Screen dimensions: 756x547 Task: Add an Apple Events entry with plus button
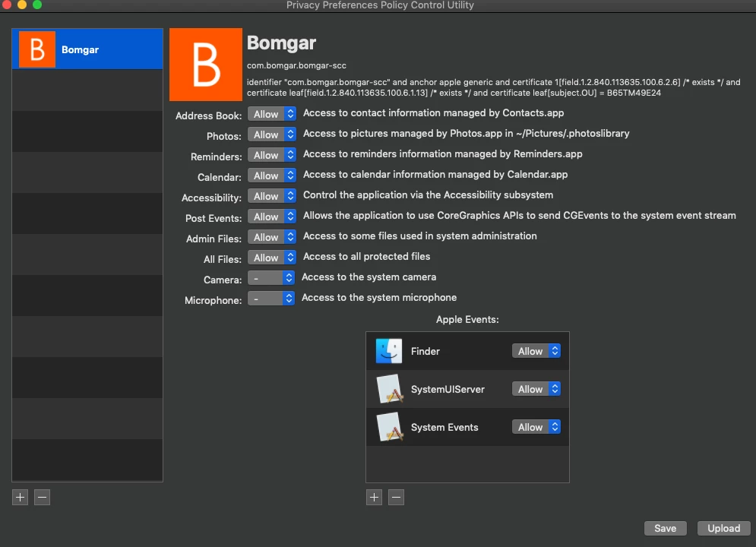tap(374, 498)
